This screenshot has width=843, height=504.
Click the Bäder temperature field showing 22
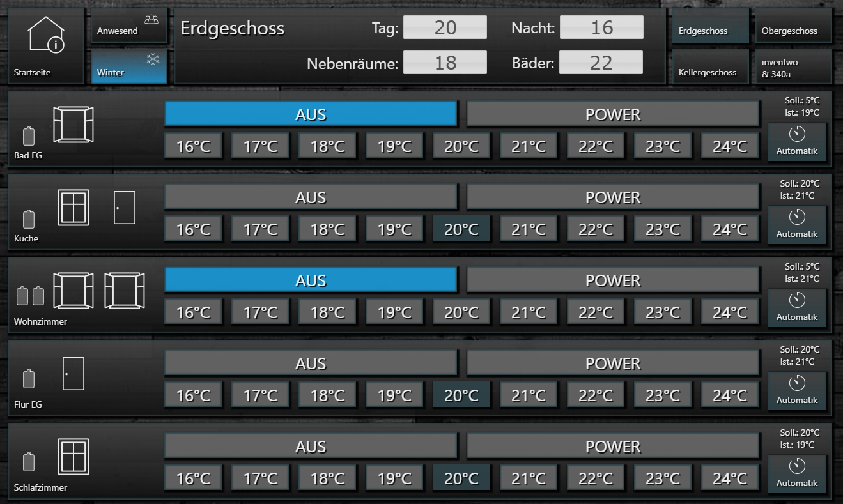tap(601, 63)
